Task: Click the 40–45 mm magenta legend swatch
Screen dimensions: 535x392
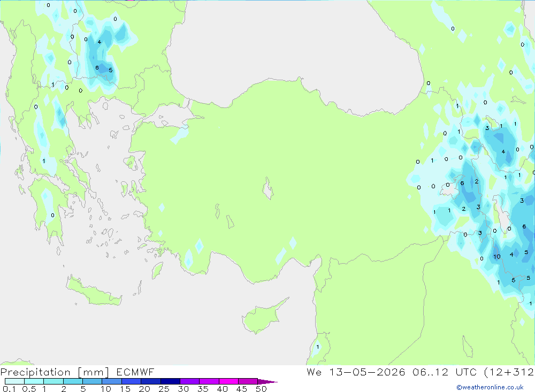Action: [228, 381]
